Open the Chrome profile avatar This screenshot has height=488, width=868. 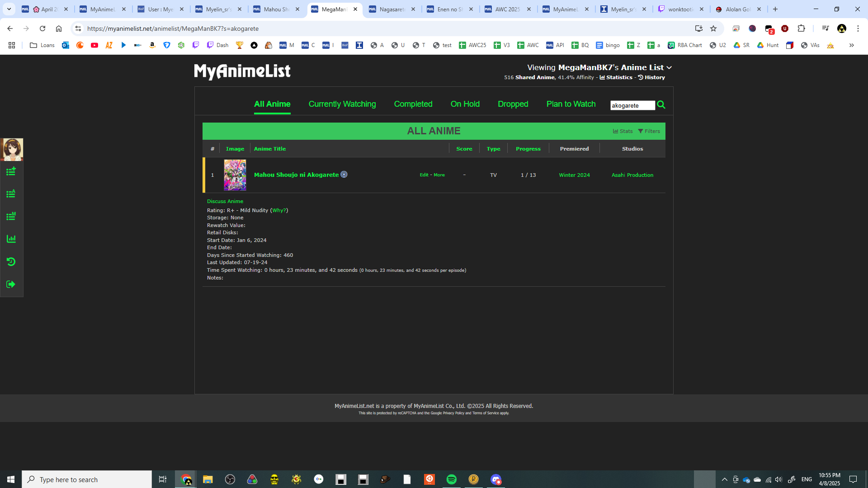click(842, 28)
